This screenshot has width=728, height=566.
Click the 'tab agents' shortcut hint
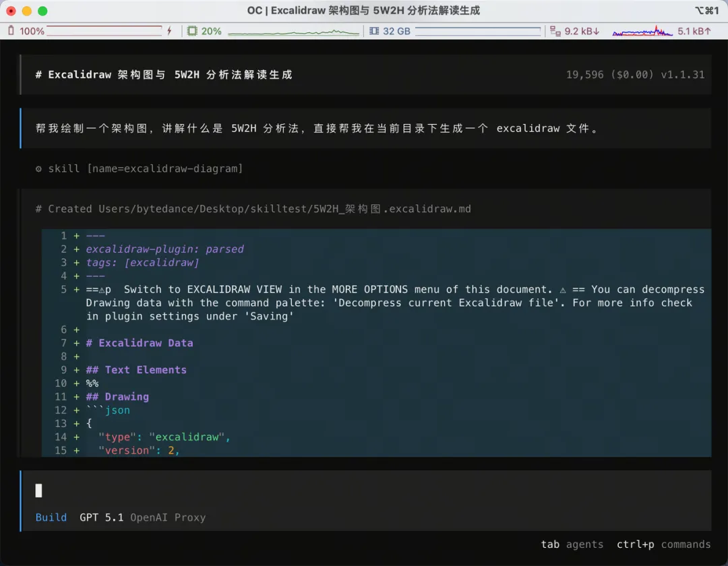[572, 544]
